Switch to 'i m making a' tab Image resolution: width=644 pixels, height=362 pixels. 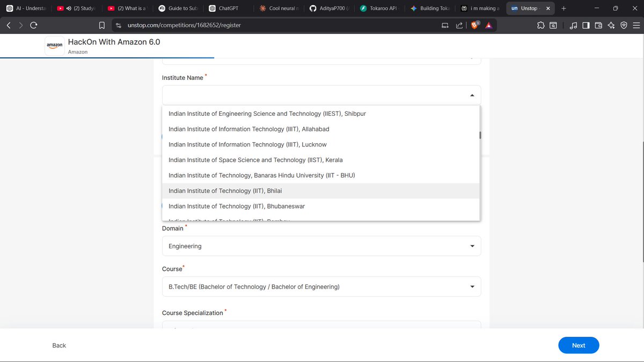coord(480,8)
